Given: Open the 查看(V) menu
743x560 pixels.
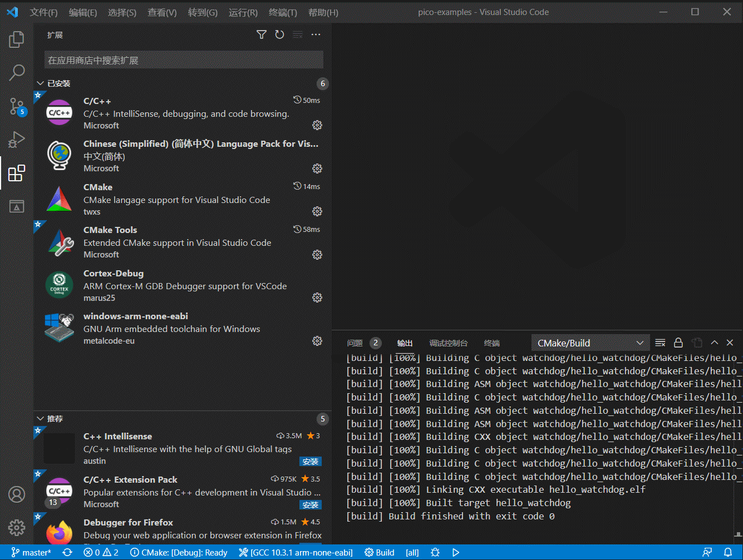Looking at the screenshot, I should tap(162, 12).
